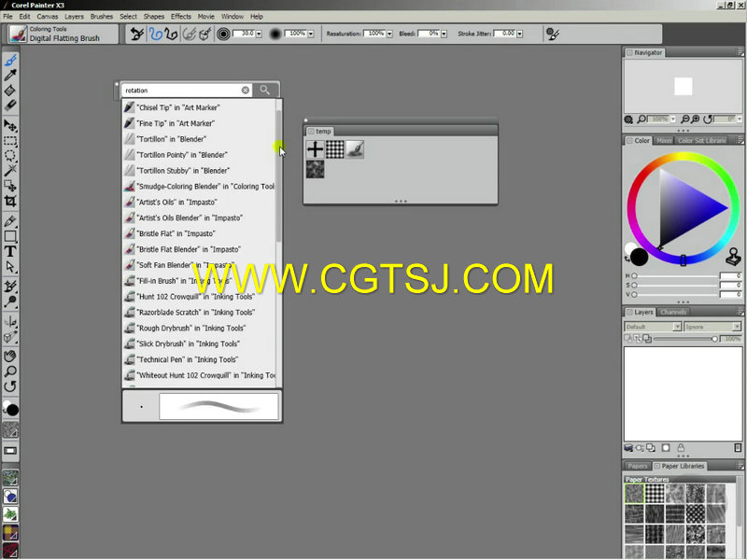747x560 pixels.
Task: Open Digital Flatting Brush selector
Action: click(63, 34)
